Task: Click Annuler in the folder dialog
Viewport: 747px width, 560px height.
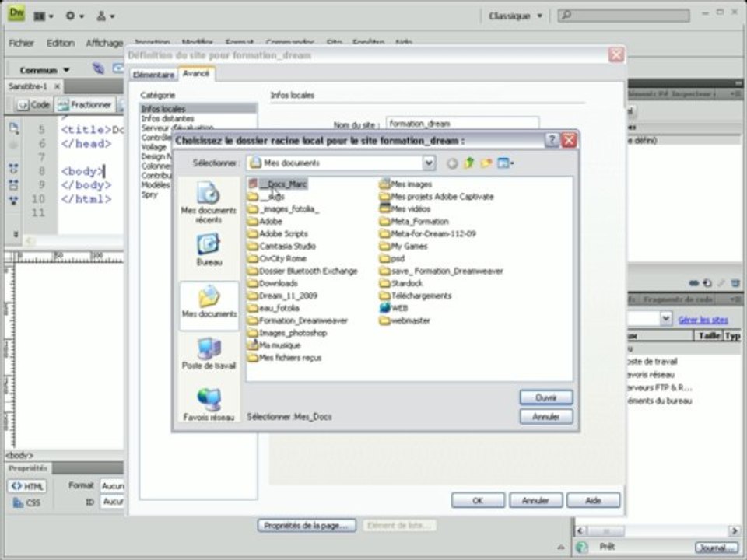Action: point(546,417)
